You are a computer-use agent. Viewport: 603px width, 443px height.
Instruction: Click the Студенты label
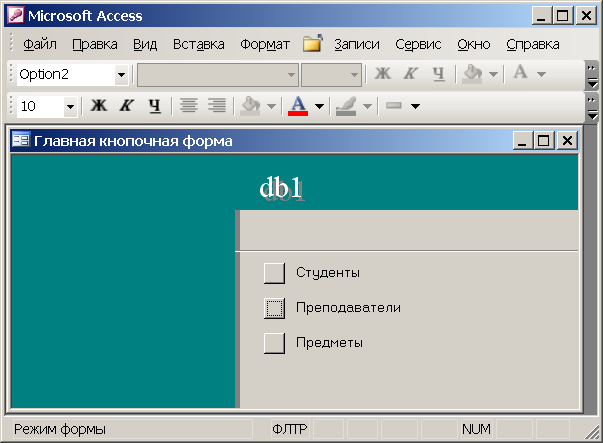click(328, 272)
